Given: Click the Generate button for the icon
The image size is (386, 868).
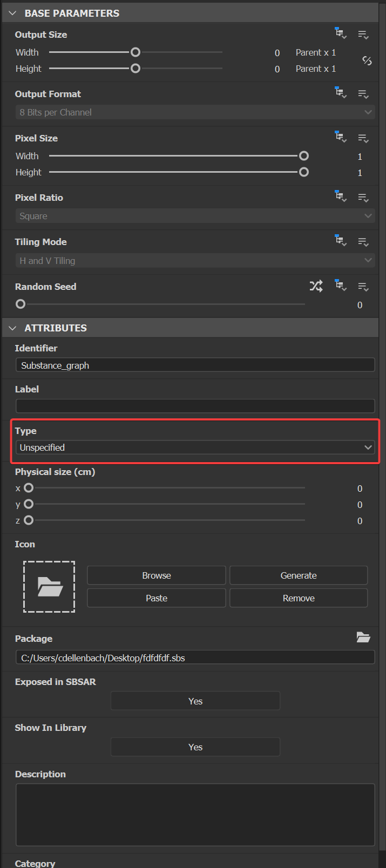Looking at the screenshot, I should coord(298,575).
